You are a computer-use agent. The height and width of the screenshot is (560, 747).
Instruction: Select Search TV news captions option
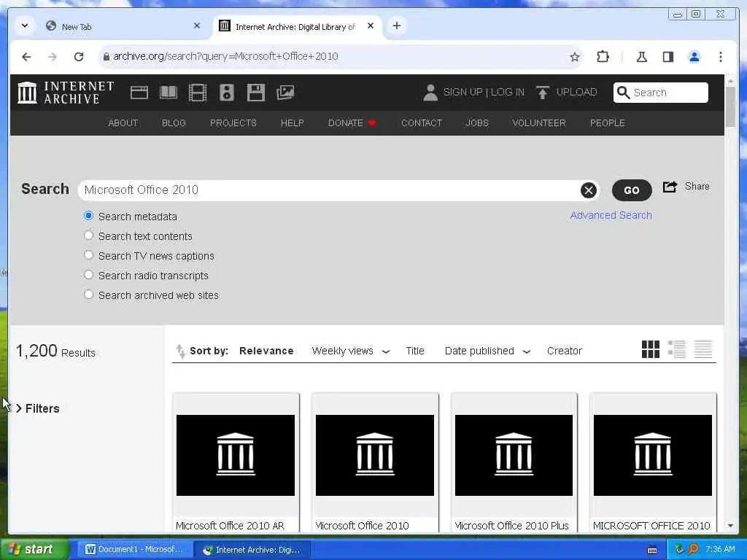point(88,255)
